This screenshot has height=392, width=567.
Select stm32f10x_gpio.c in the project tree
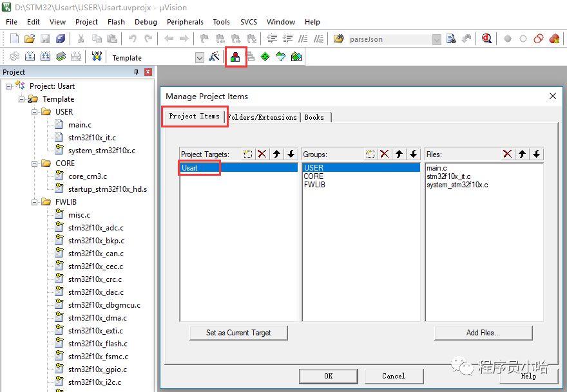[97, 369]
